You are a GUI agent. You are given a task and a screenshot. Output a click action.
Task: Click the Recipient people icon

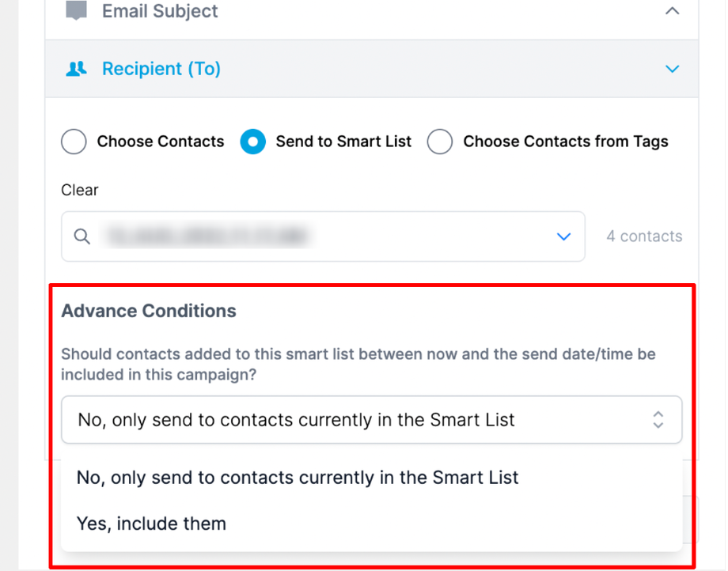tap(76, 70)
